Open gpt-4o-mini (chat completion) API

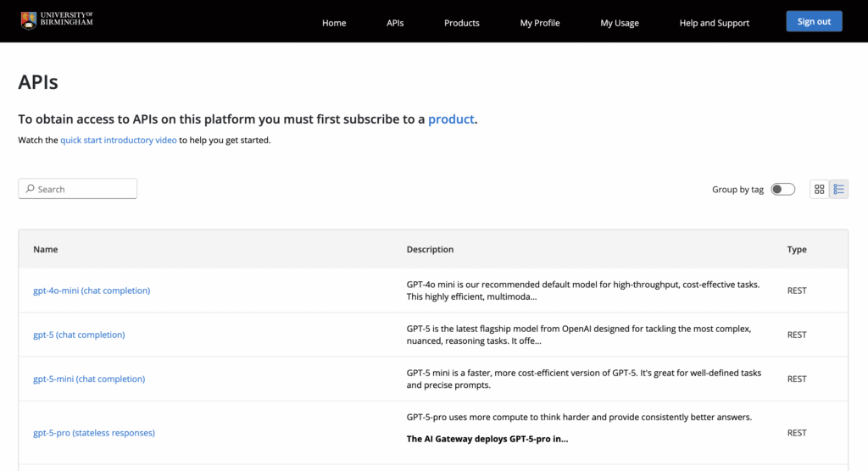(x=92, y=291)
